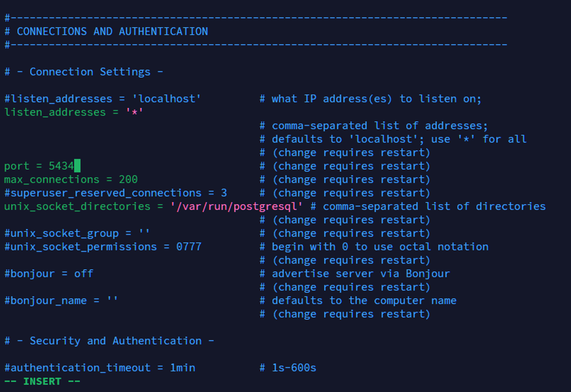Click the '1s-600s' range comment

293,368
